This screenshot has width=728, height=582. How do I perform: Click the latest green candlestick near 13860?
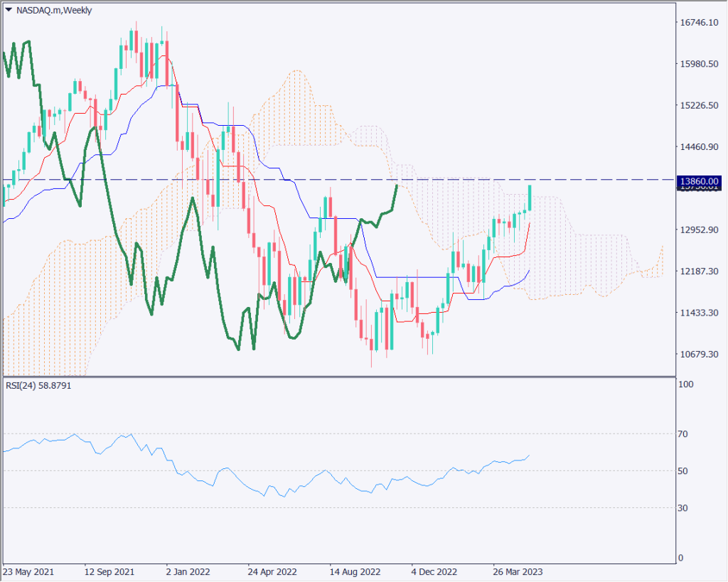click(530, 197)
